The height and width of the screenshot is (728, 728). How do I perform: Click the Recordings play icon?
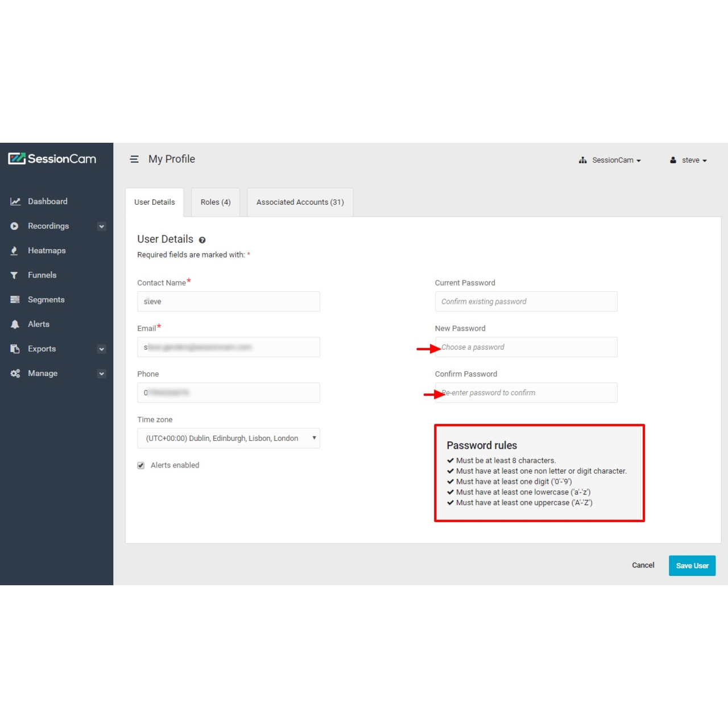pyautogui.click(x=14, y=226)
